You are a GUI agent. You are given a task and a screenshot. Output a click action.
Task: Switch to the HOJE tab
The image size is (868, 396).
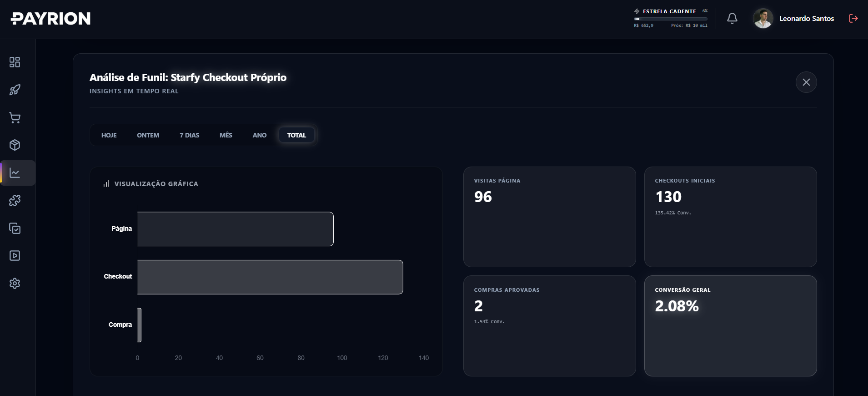click(109, 135)
